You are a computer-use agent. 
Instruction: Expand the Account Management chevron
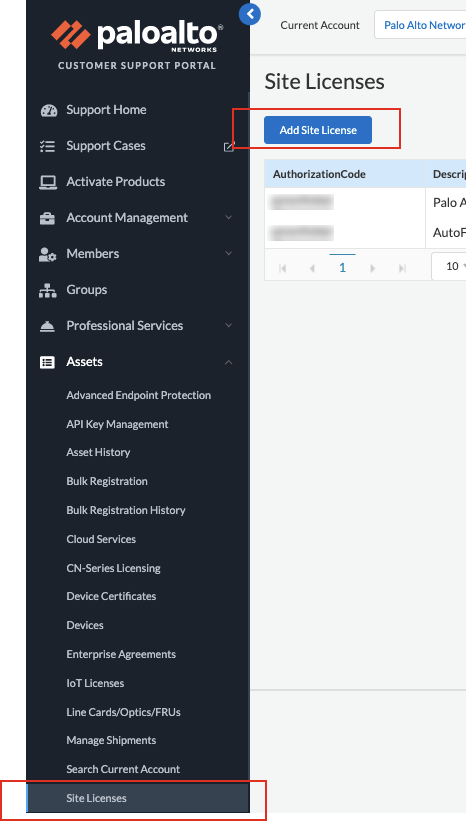pyautogui.click(x=229, y=217)
